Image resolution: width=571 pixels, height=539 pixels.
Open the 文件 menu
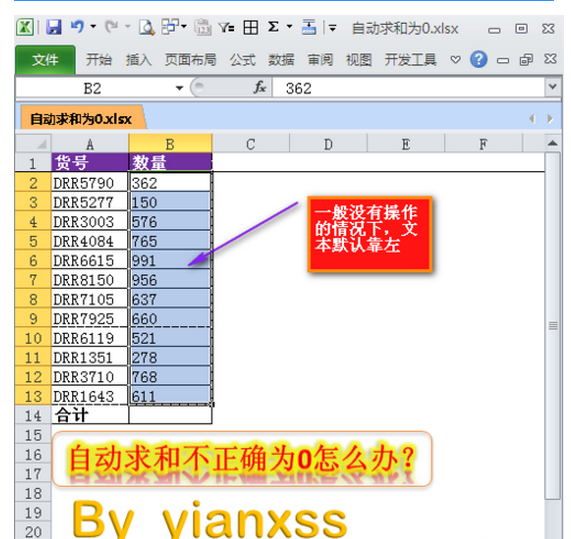[x=45, y=60]
